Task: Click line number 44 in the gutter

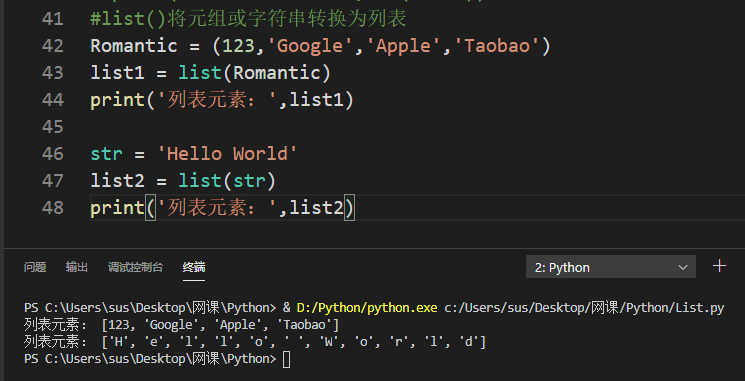Action: [52, 100]
